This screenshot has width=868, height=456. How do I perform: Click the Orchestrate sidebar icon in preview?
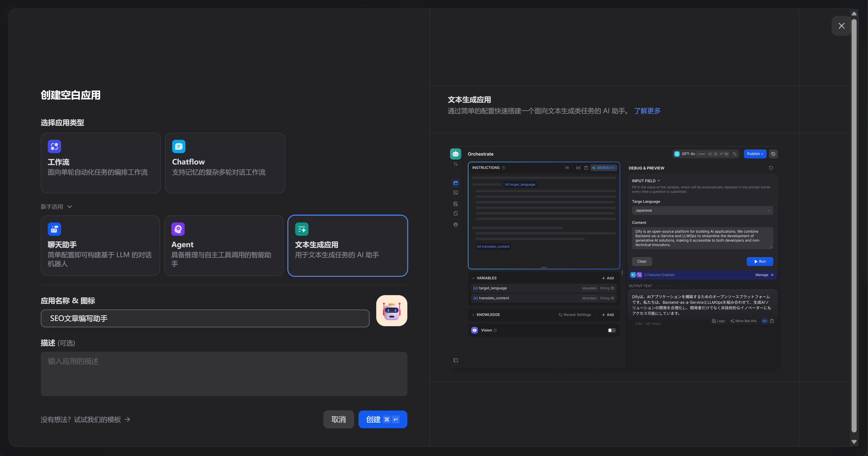click(455, 183)
